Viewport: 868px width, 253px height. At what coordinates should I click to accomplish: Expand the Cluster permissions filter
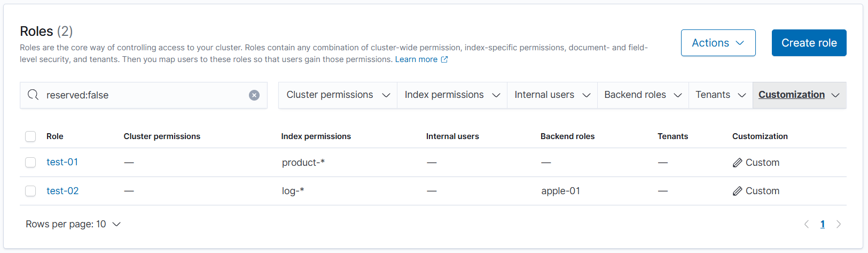click(338, 95)
